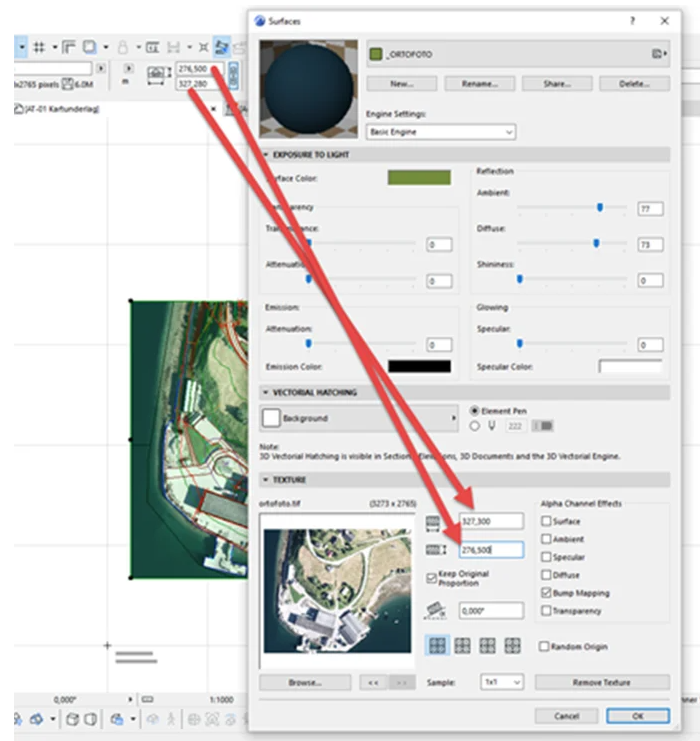
Task: Click the highlighted trace reference toolbar icon
Action: coord(222,47)
